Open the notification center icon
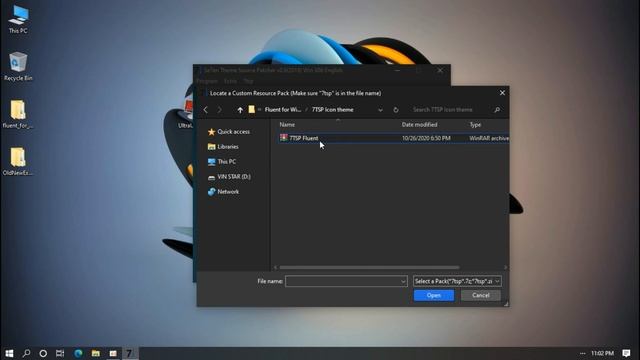The image size is (640, 360). point(626,353)
